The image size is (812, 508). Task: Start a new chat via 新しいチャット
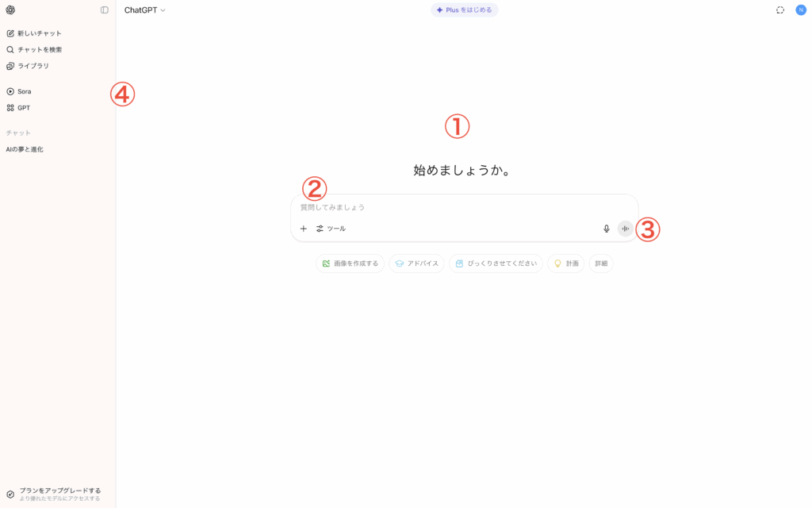(39, 33)
